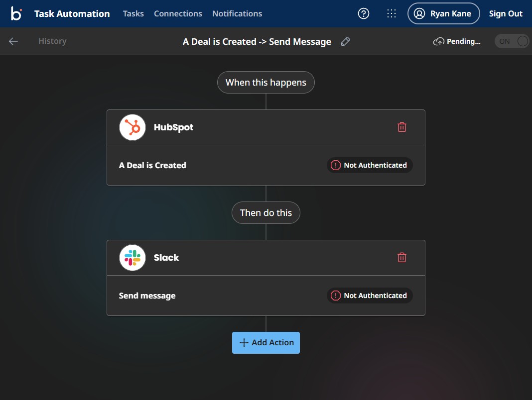Open the Slack app icon
The height and width of the screenshot is (400, 532).
click(132, 257)
